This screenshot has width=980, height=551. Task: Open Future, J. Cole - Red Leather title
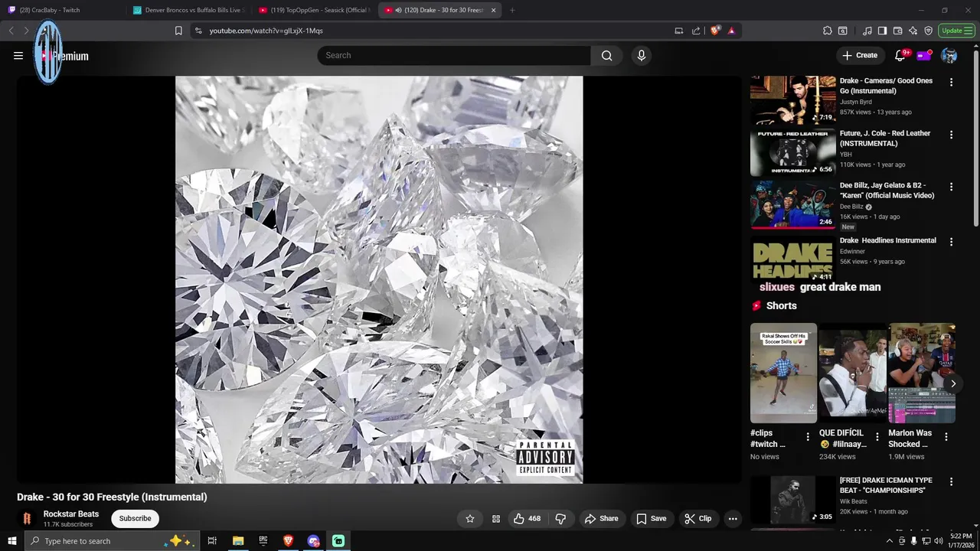click(x=885, y=138)
